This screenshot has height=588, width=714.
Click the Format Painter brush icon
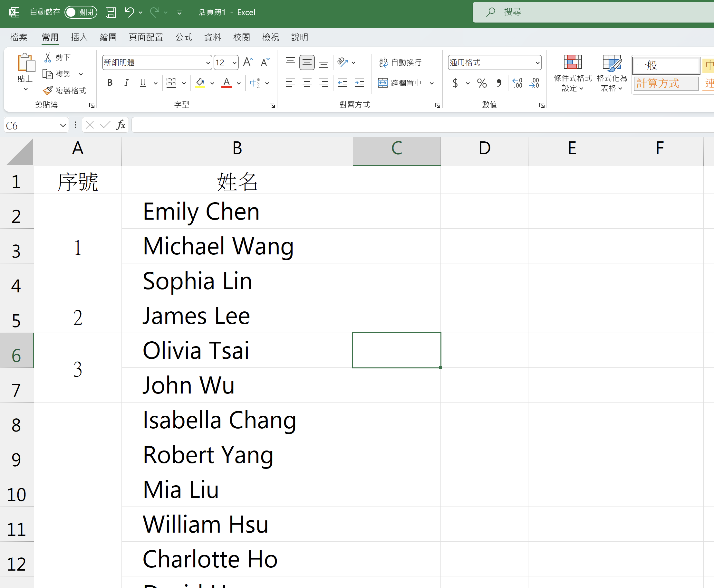[x=48, y=90]
